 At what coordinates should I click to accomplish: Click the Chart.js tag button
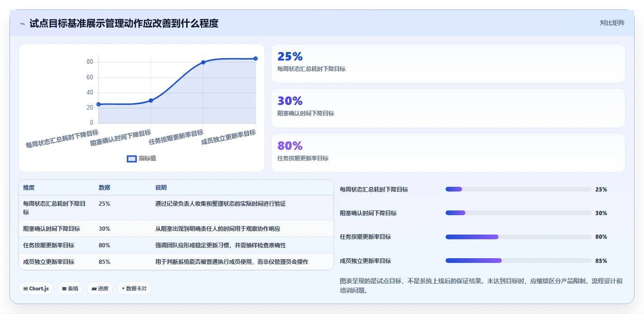36,288
